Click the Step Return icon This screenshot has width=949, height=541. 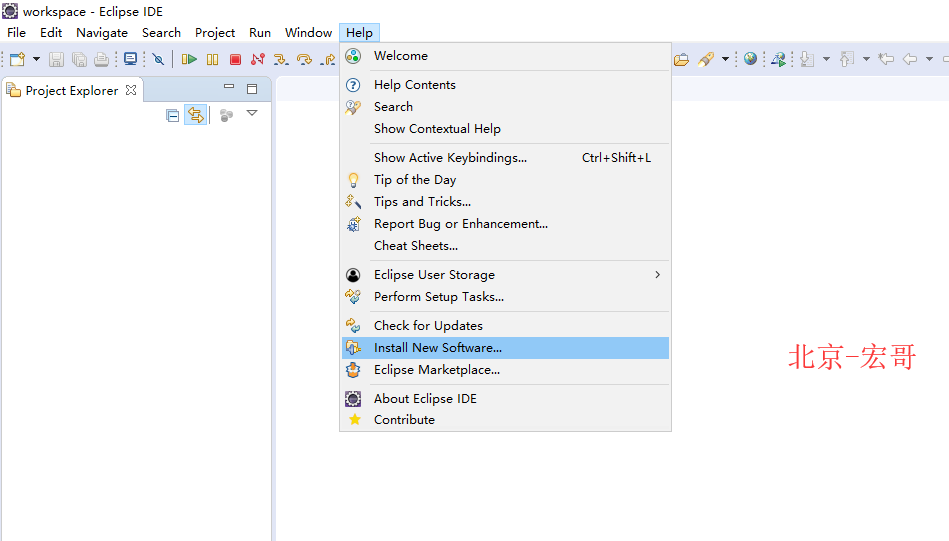pos(328,59)
